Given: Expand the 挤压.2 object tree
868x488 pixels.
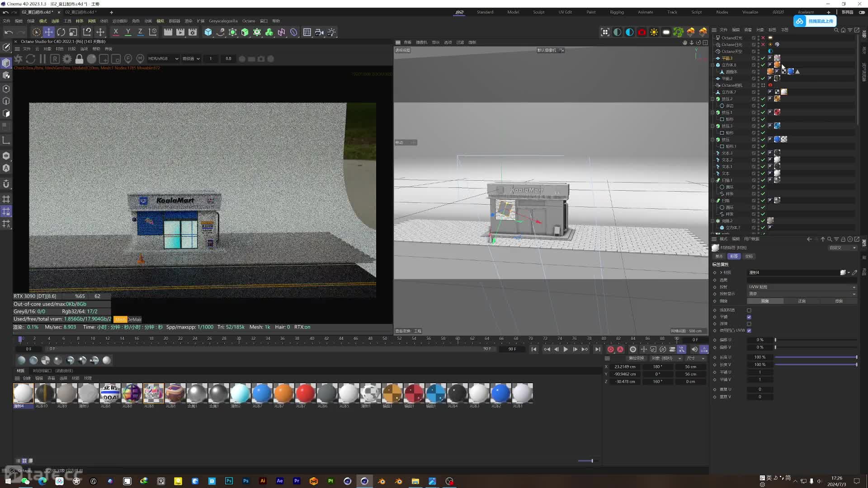Looking at the screenshot, I should (x=713, y=99).
